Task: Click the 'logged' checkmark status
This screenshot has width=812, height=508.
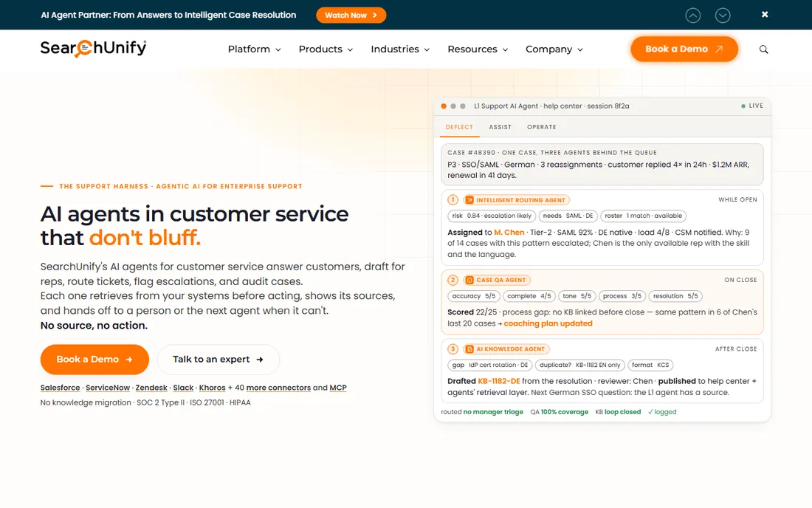Action: (662, 412)
